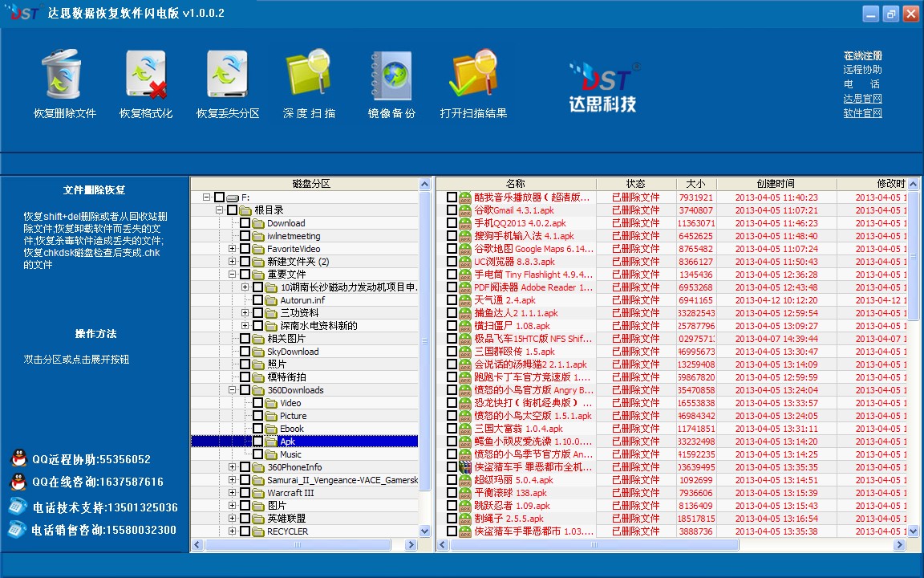Select the 英雄联盟 folder label
Screen dimensions: 924x578
pyautogui.click(x=286, y=519)
